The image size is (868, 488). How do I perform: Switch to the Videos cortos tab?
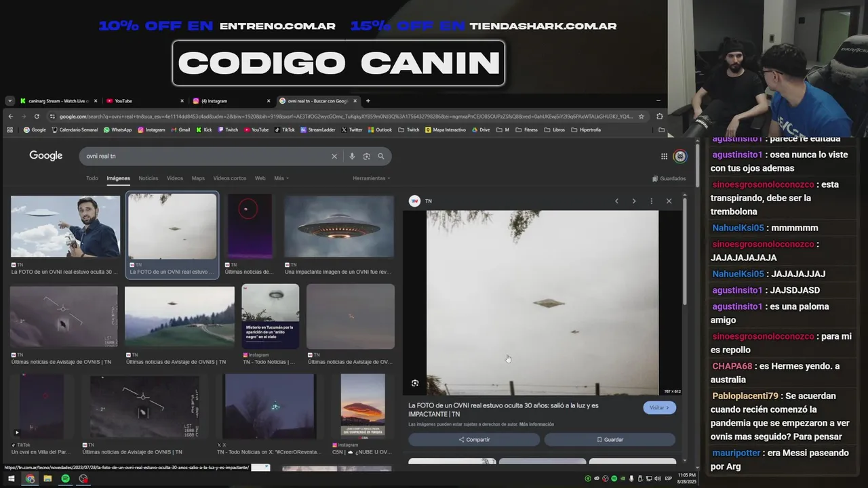click(230, 178)
